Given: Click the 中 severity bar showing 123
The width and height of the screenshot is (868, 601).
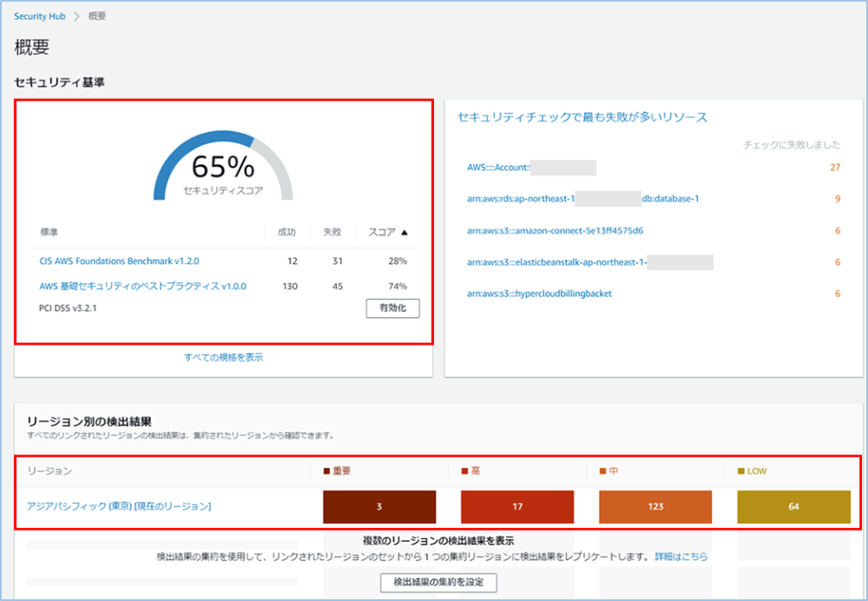Looking at the screenshot, I should (655, 506).
